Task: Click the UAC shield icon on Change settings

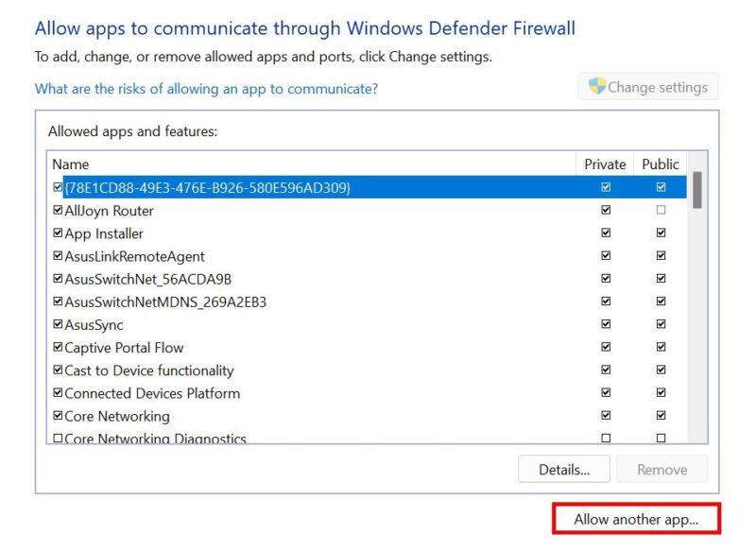Action: coord(595,86)
